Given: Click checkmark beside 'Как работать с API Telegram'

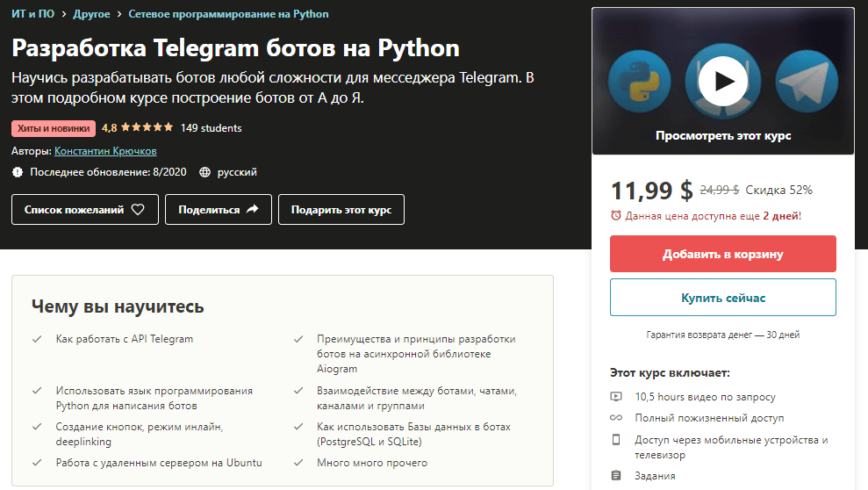Looking at the screenshot, I should (x=37, y=339).
